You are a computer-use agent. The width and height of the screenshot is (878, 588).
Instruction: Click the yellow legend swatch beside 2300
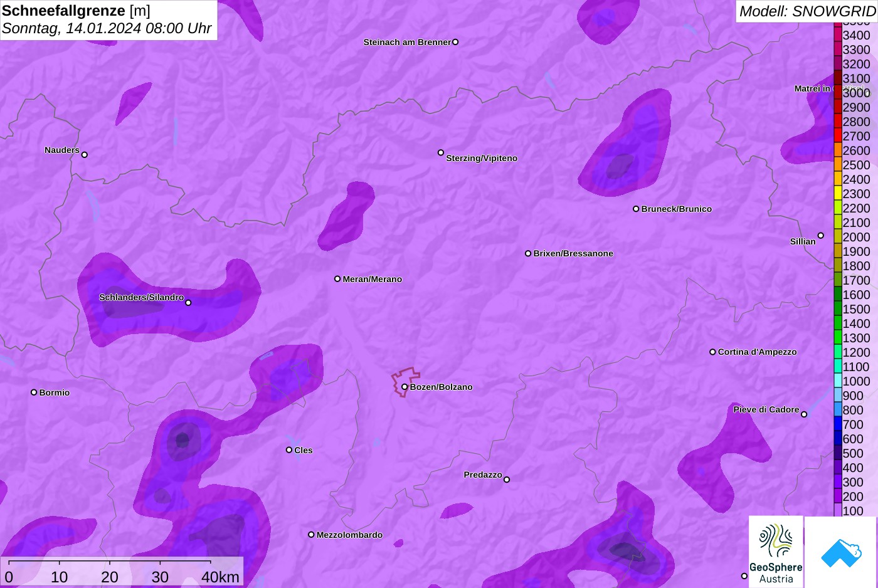pos(838,194)
